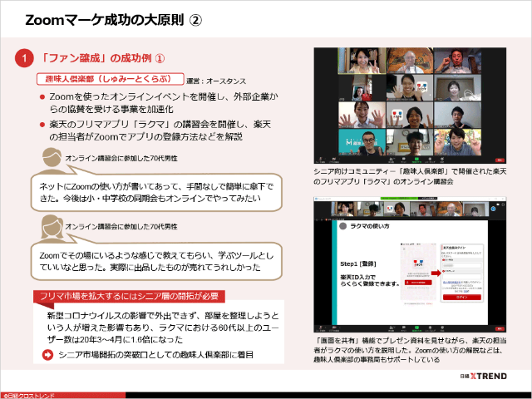The image size is (532, 399).
Task: Click conclusion text シニア市場開拓の突破口
Action: pyautogui.click(x=156, y=355)
